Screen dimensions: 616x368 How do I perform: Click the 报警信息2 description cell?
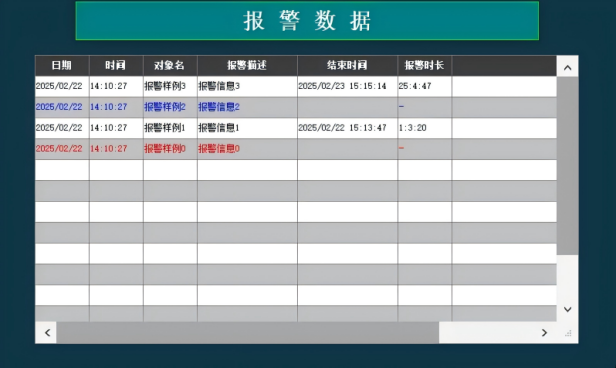(247, 107)
